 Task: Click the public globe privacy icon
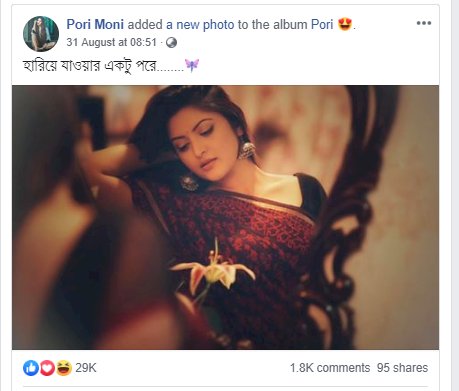coord(171,43)
